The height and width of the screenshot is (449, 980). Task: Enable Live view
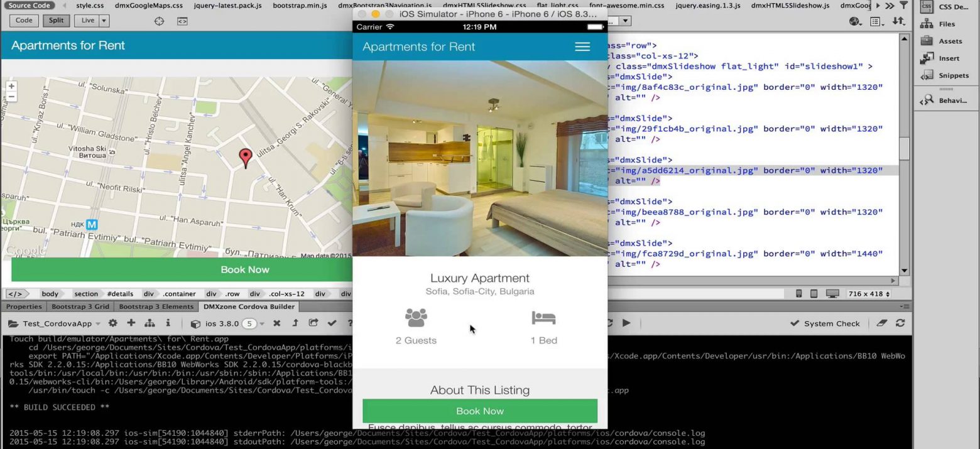point(87,20)
